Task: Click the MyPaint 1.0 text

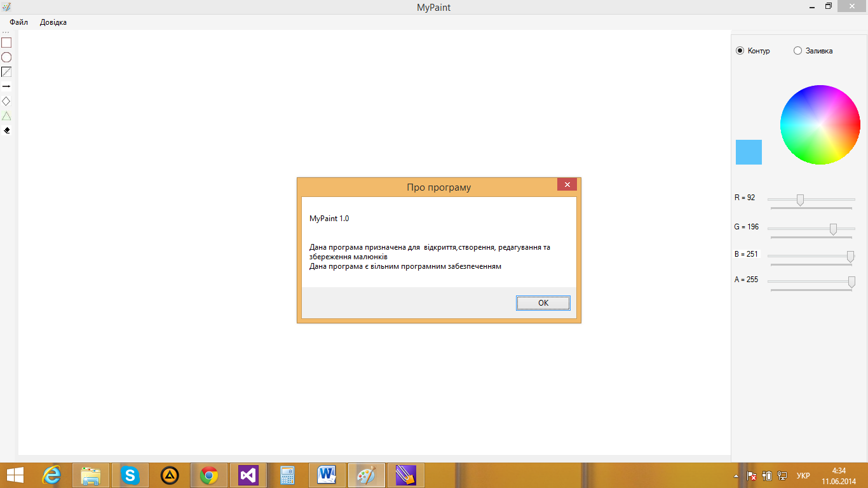Action: click(329, 219)
